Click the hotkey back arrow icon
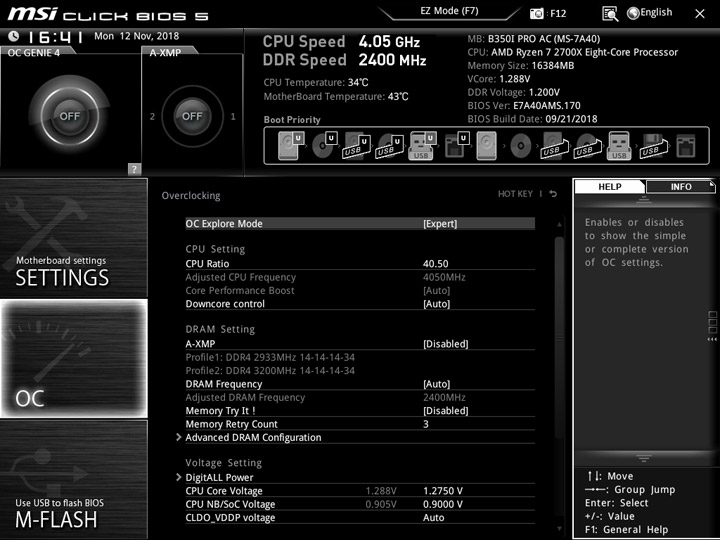The height and width of the screenshot is (540, 720). (x=553, y=194)
